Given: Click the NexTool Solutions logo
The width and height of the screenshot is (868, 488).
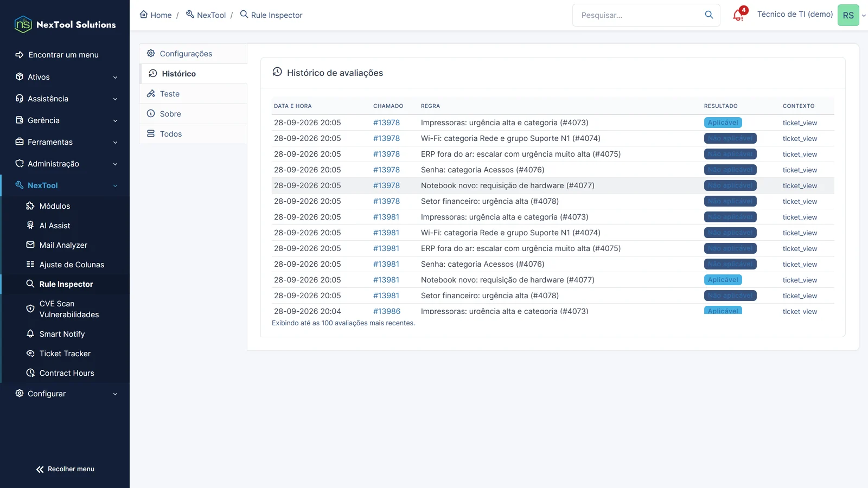Looking at the screenshot, I should 65,24.
